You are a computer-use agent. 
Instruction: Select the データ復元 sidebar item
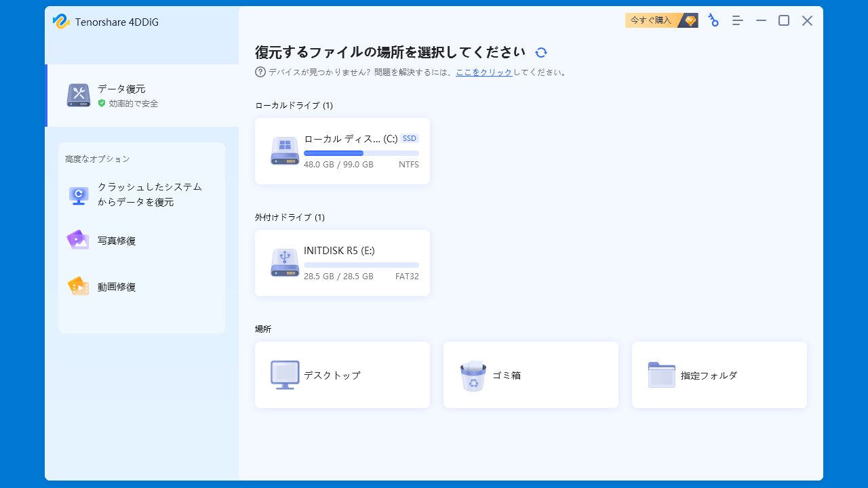[142, 96]
